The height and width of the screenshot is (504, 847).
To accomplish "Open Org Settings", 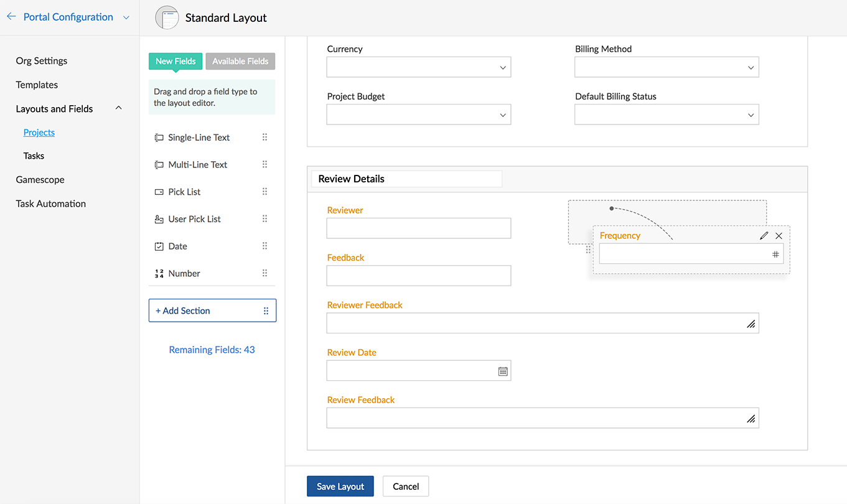I will click(x=42, y=61).
